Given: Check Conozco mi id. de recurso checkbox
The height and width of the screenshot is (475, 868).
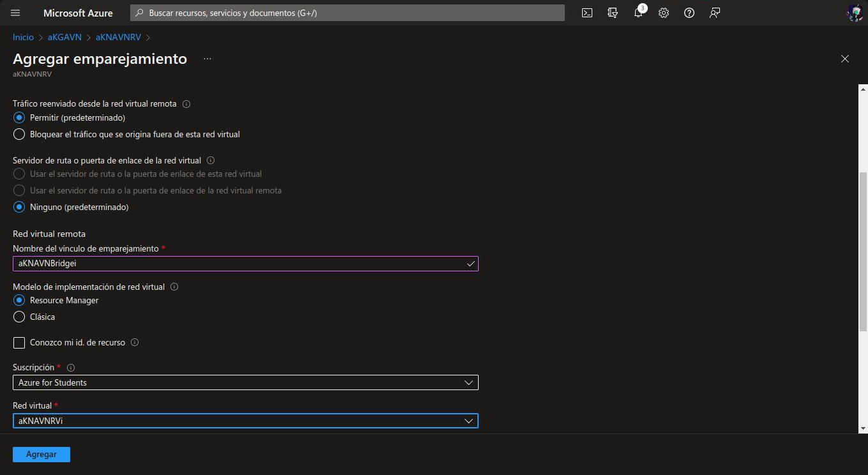Looking at the screenshot, I should tap(19, 343).
